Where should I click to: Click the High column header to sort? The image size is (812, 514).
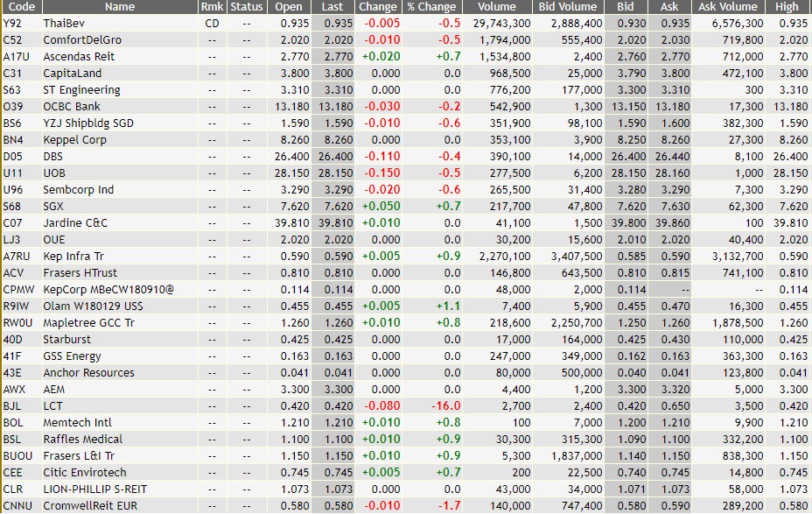pyautogui.click(x=787, y=7)
